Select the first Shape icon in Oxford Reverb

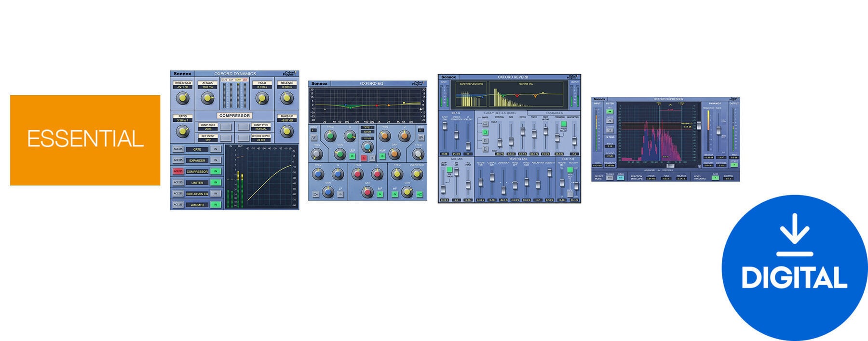click(x=485, y=123)
